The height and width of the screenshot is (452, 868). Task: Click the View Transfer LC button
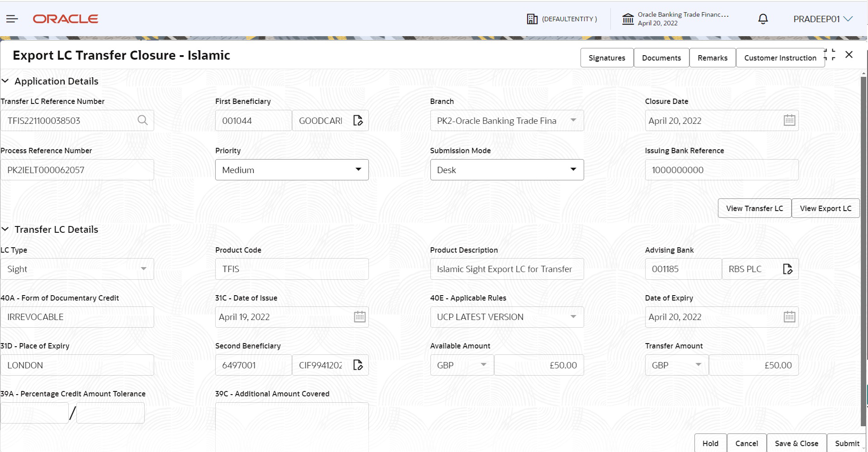754,208
